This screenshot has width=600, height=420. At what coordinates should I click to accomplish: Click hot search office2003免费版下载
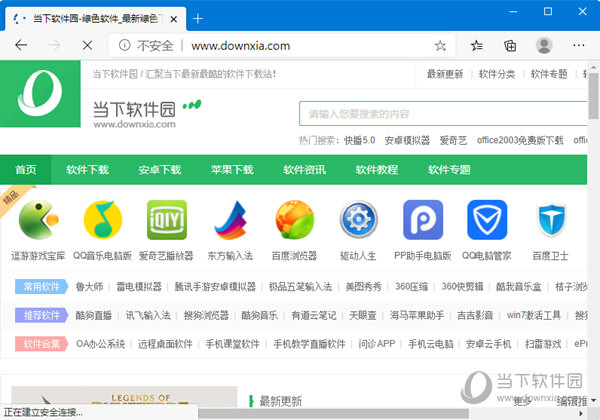[520, 141]
